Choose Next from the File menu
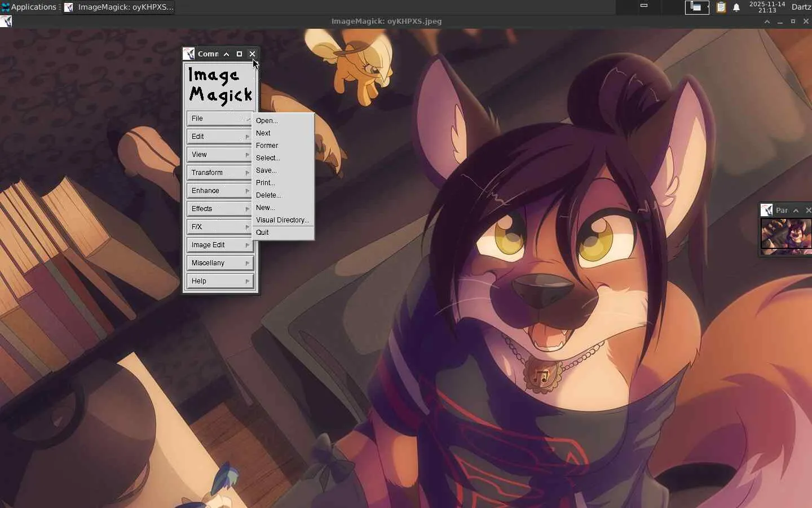812x508 pixels. tap(283, 133)
